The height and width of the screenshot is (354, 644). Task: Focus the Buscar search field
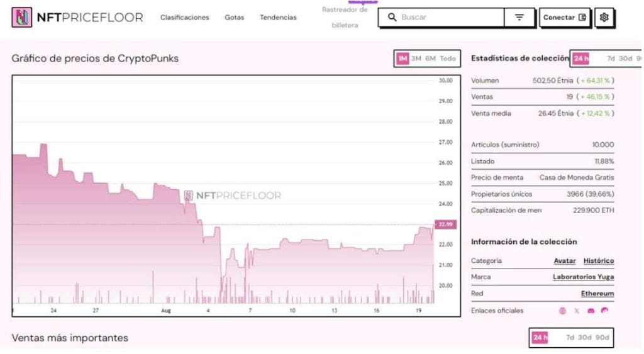coord(441,17)
